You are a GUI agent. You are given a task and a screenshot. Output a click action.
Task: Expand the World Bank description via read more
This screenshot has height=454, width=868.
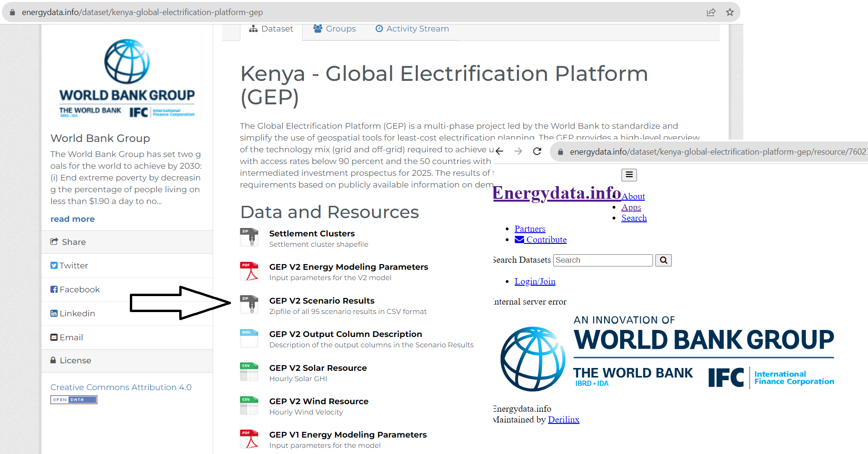click(72, 219)
